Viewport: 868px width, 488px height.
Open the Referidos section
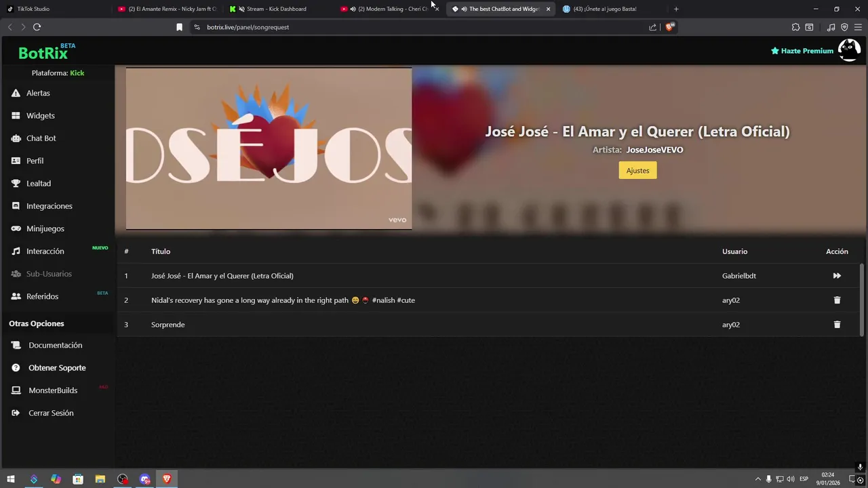click(x=42, y=296)
